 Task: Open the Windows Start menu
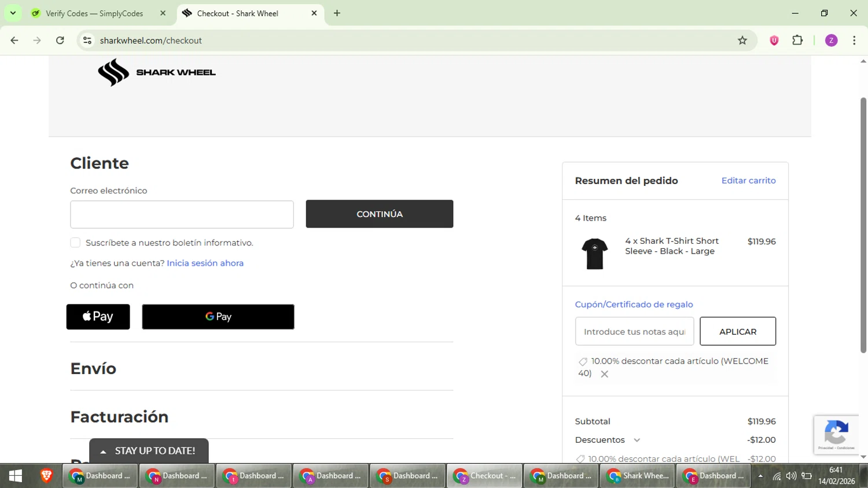(x=16, y=476)
